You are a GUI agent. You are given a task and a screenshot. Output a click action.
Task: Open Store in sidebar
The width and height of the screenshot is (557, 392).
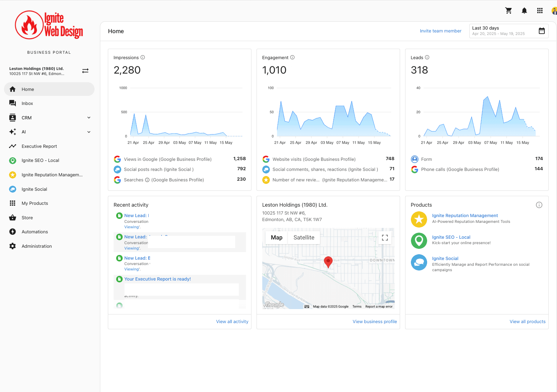pos(49,218)
